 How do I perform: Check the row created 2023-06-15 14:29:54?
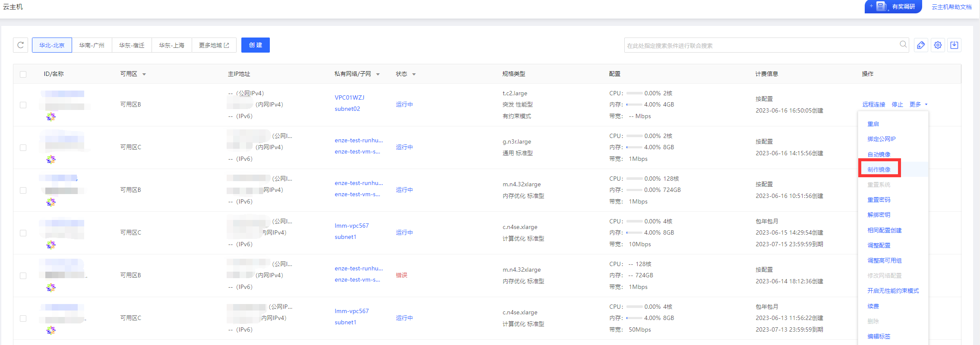coord(23,233)
